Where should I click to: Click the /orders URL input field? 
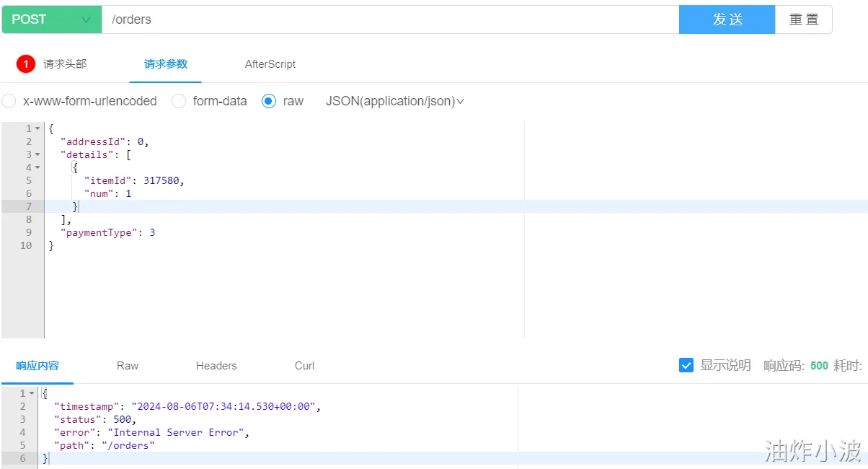point(389,19)
